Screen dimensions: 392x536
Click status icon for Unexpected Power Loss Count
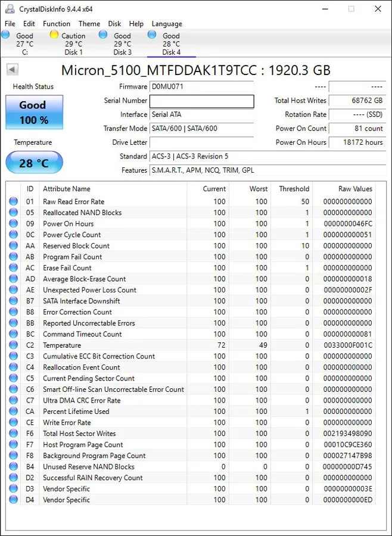13,289
